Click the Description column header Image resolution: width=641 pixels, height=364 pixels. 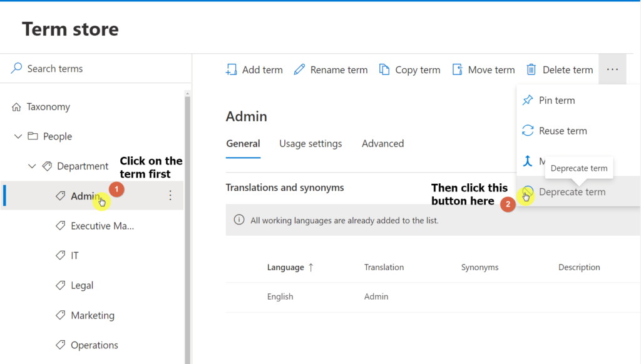pos(579,267)
